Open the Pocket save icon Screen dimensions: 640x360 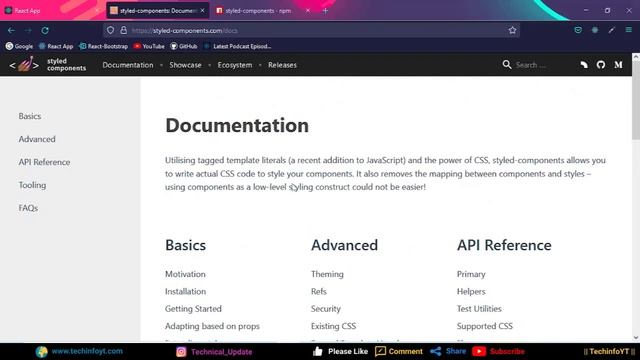(x=578, y=30)
